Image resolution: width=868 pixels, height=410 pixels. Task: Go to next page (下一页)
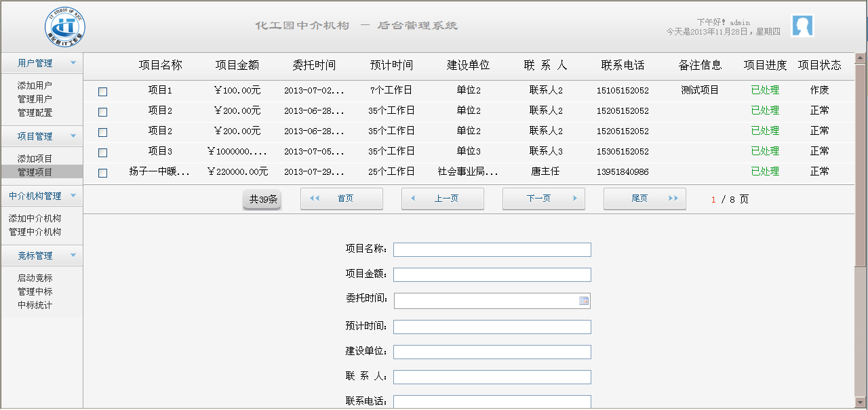[x=544, y=199]
